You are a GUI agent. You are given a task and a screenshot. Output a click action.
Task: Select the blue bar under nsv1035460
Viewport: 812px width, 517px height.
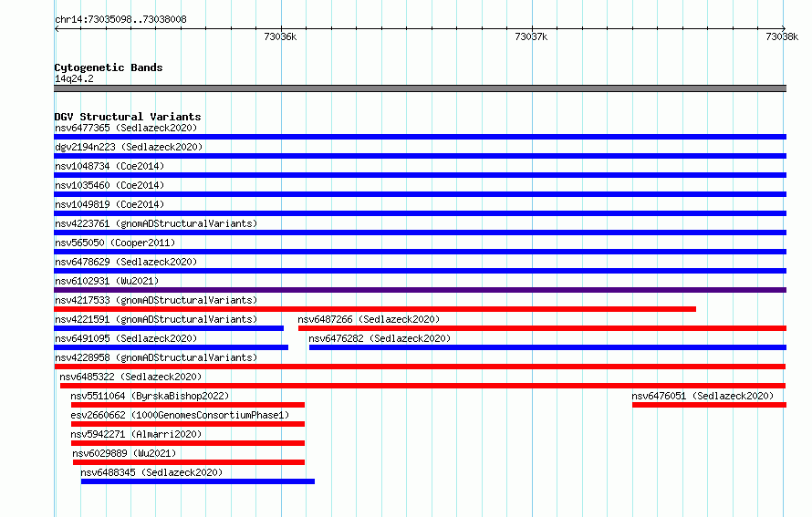pyautogui.click(x=420, y=194)
